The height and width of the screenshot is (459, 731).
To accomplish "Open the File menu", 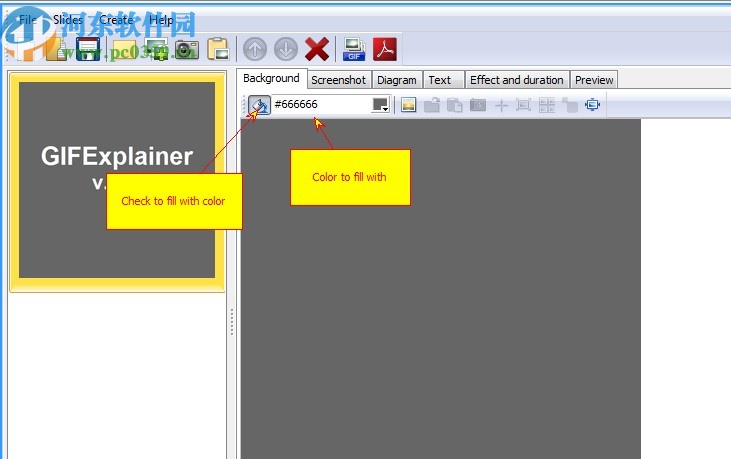I will 27,20.
